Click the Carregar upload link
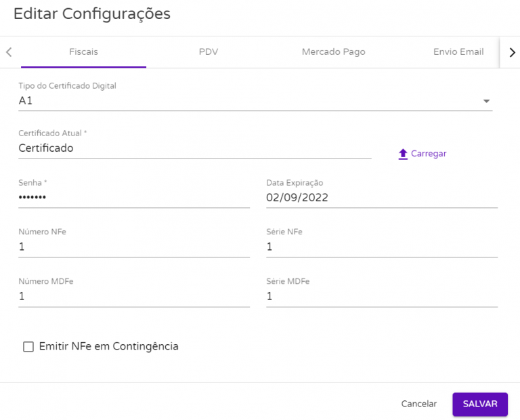The height and width of the screenshot is (420, 520). (x=422, y=154)
